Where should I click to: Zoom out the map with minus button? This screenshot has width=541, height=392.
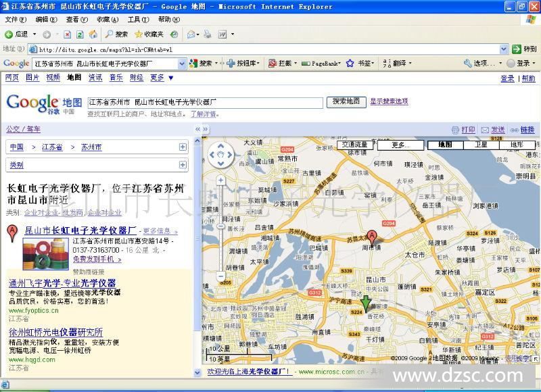[x=221, y=276]
